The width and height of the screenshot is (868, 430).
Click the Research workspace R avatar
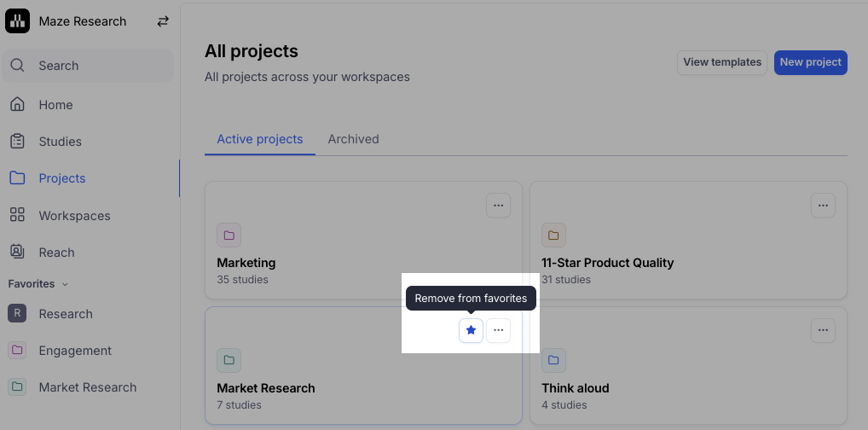pos(17,314)
